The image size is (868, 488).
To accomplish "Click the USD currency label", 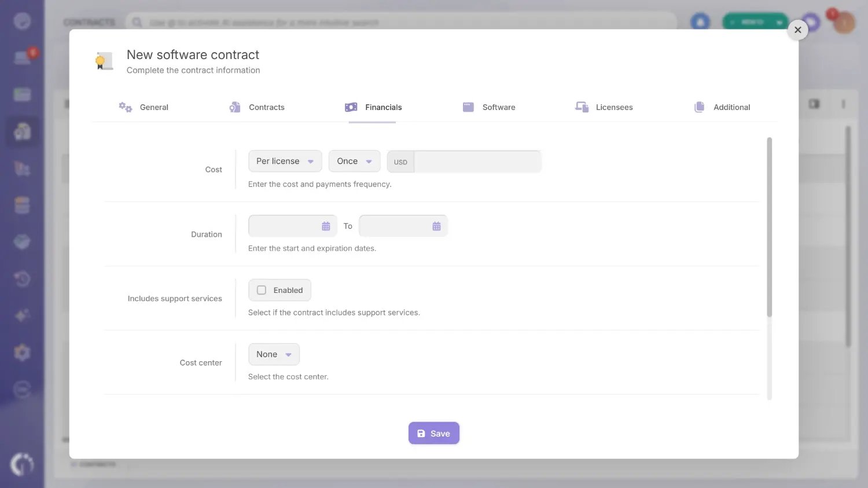I will pos(400,162).
